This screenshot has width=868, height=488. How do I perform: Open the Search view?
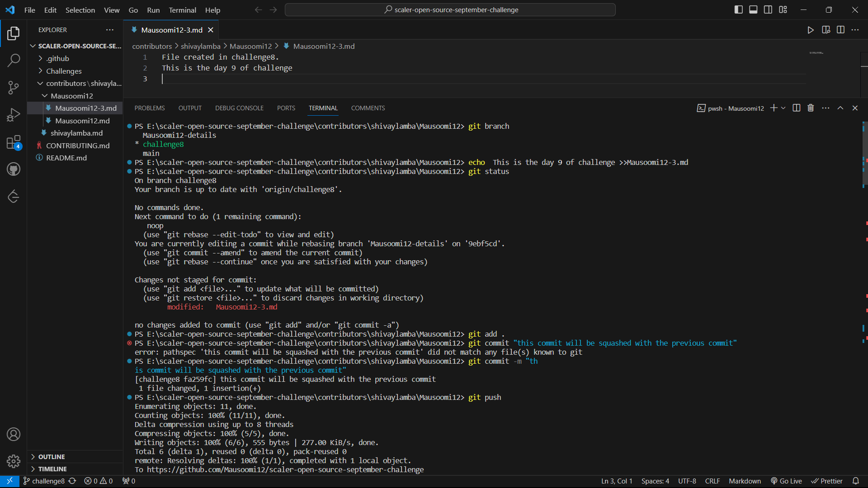point(14,60)
